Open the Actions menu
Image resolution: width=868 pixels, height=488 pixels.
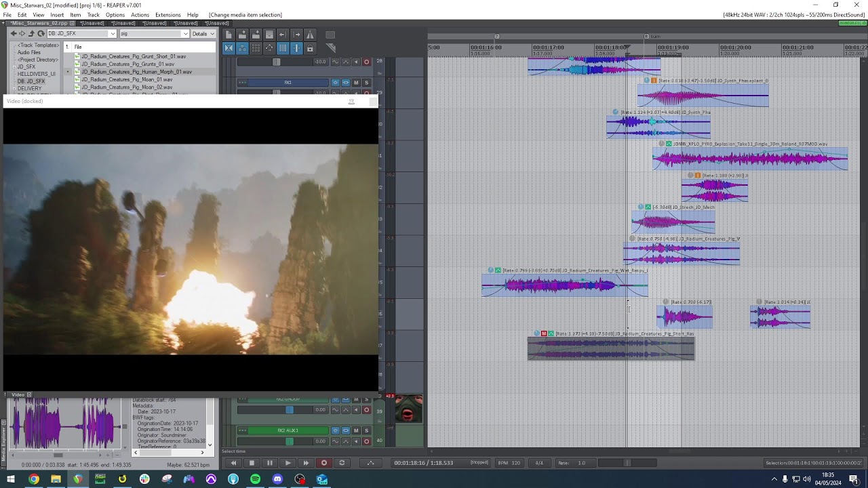[140, 15]
